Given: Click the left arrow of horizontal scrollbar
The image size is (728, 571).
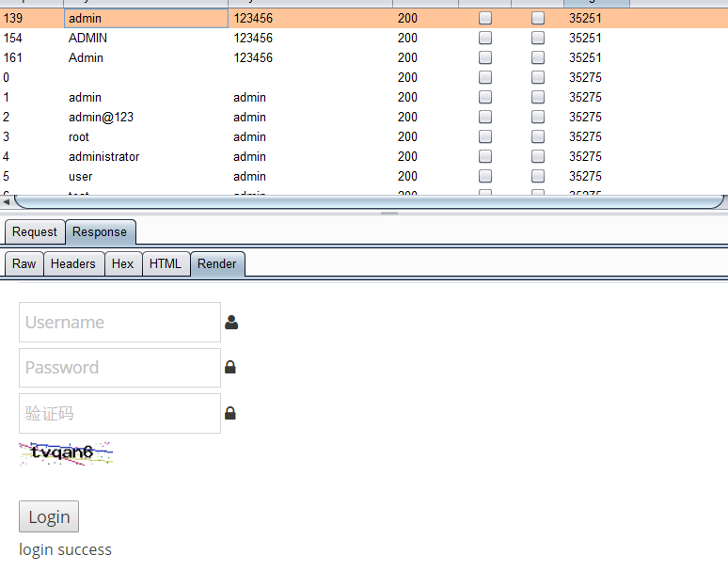Looking at the screenshot, I should pos(6,202).
